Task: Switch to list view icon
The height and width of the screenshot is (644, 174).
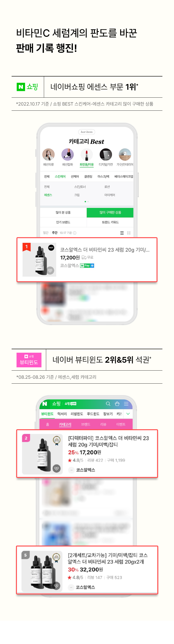Action: 122,233
